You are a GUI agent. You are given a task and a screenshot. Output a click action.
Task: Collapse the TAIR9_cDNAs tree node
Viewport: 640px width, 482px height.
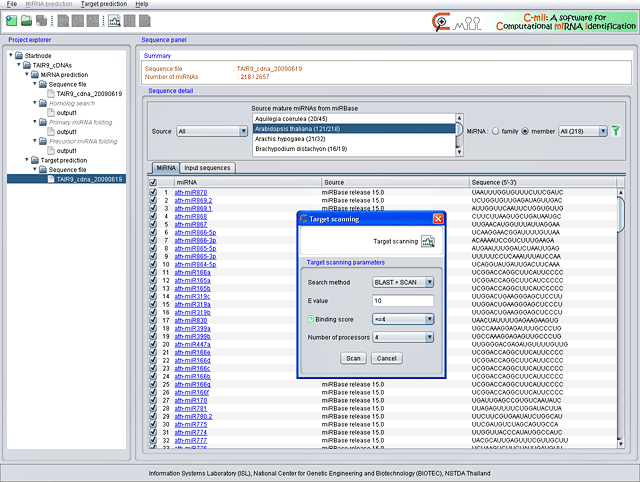tap(19, 64)
